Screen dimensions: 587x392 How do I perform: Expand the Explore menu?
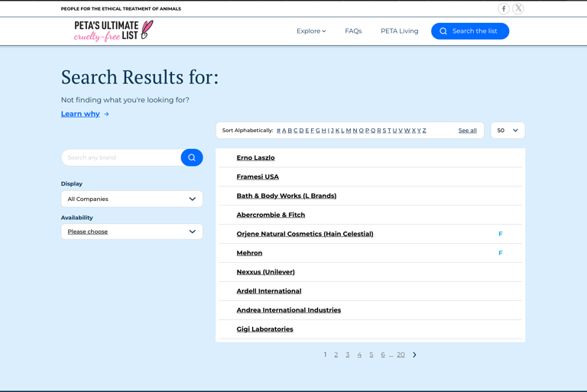[311, 31]
